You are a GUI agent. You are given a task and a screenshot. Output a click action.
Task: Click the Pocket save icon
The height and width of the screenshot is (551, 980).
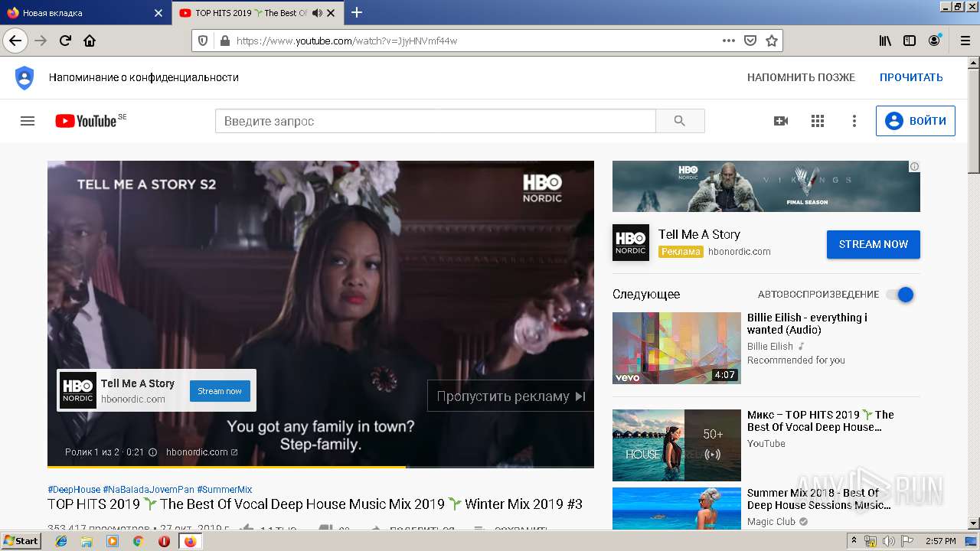click(750, 41)
